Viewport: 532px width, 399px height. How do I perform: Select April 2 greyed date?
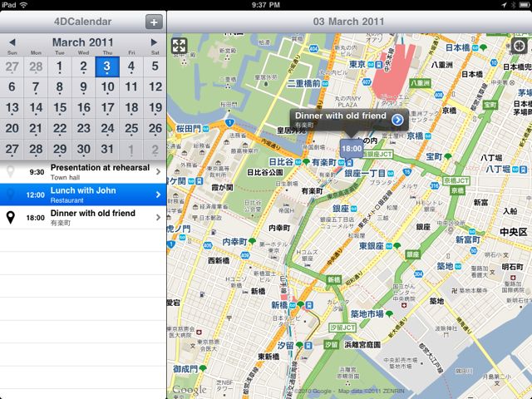point(155,150)
